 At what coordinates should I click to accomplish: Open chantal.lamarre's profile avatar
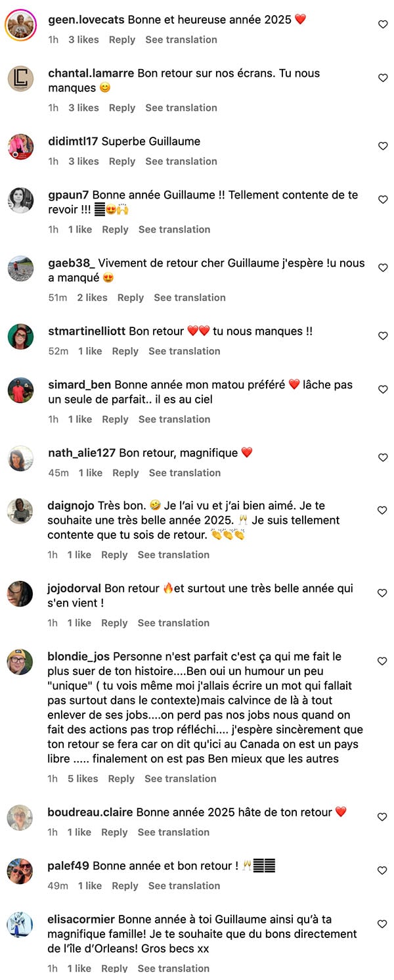coord(20,79)
